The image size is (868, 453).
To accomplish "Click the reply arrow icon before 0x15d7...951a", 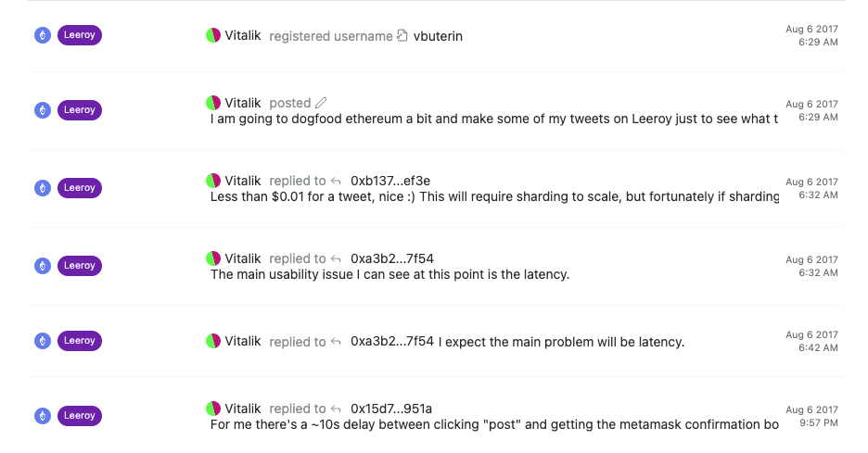I will point(336,409).
